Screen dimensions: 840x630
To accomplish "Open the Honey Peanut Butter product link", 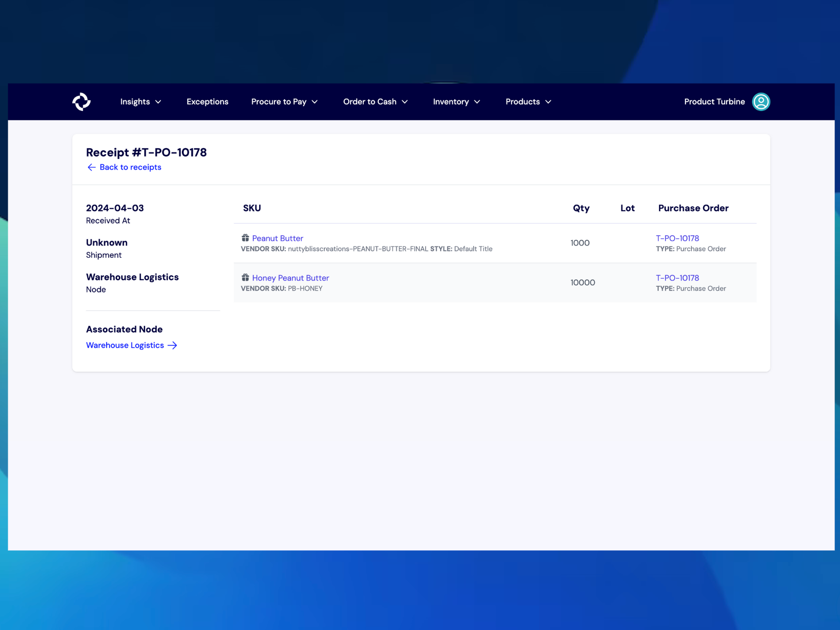I will pos(290,278).
